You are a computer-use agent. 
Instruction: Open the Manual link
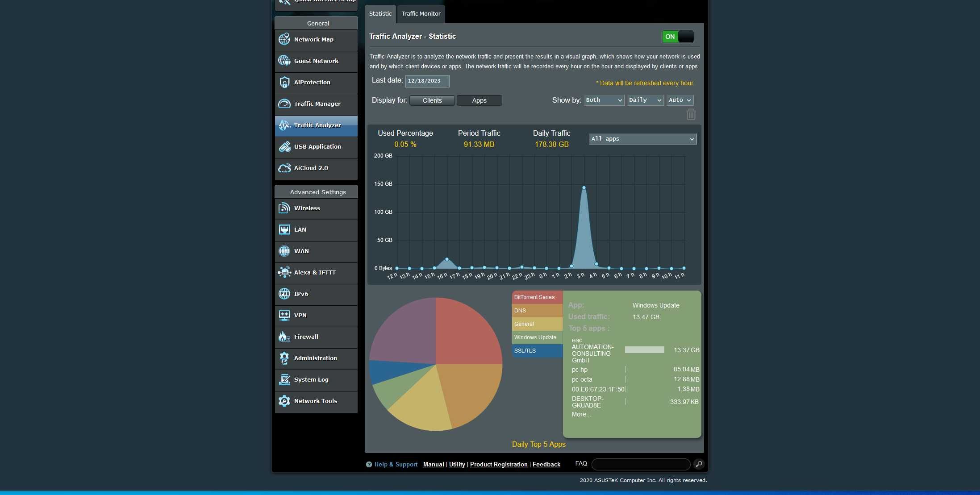coord(433,464)
